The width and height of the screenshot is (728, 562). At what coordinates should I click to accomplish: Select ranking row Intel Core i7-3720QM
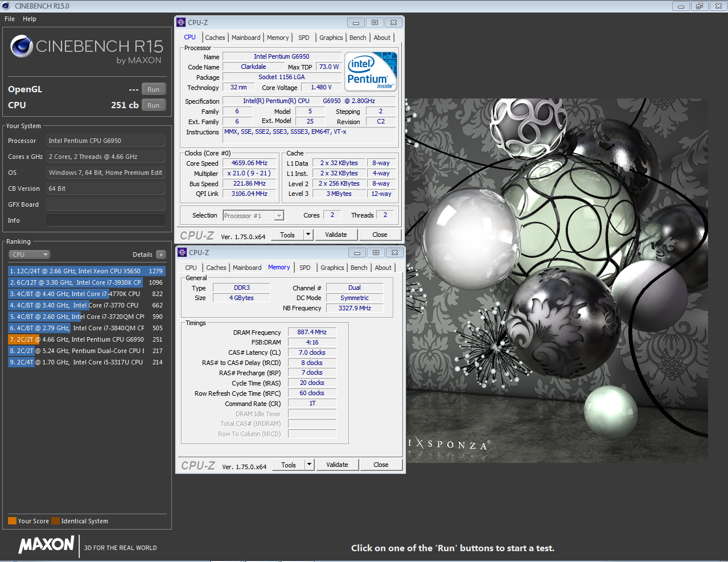[86, 317]
